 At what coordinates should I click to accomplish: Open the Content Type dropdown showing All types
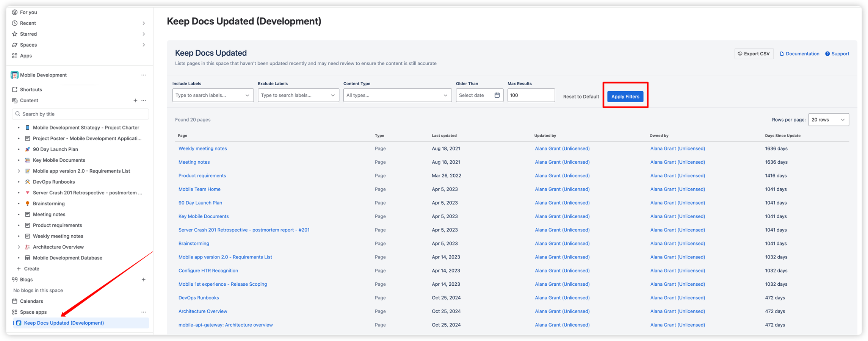point(397,95)
